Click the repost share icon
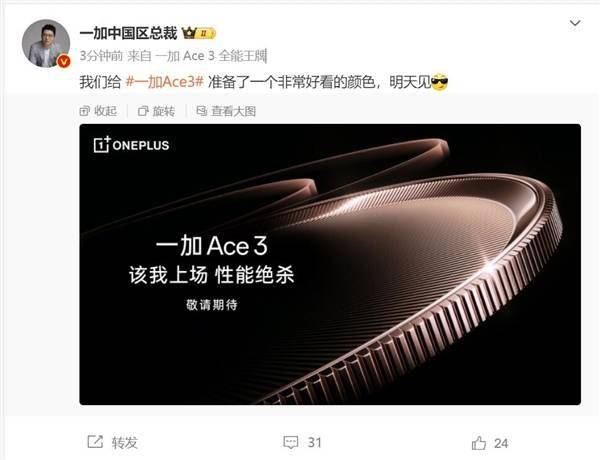600x460 pixels. tap(95, 442)
